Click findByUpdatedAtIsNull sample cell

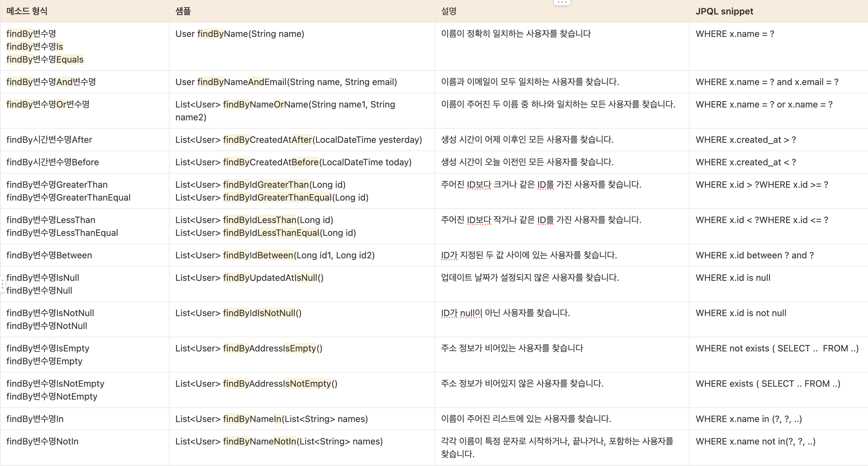click(x=249, y=278)
